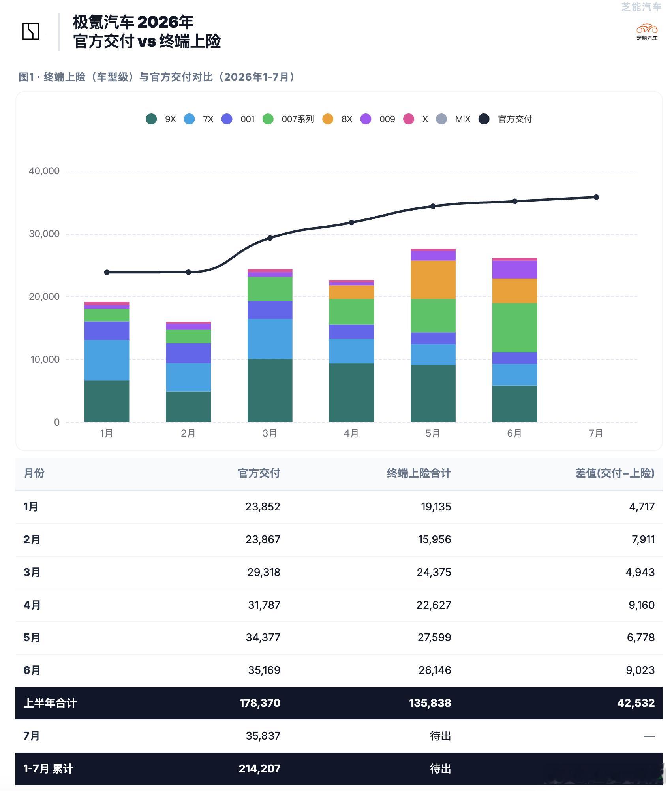Image resolution: width=672 pixels, height=791 pixels.
Task: Click the 月份 column header
Action: tap(34, 473)
